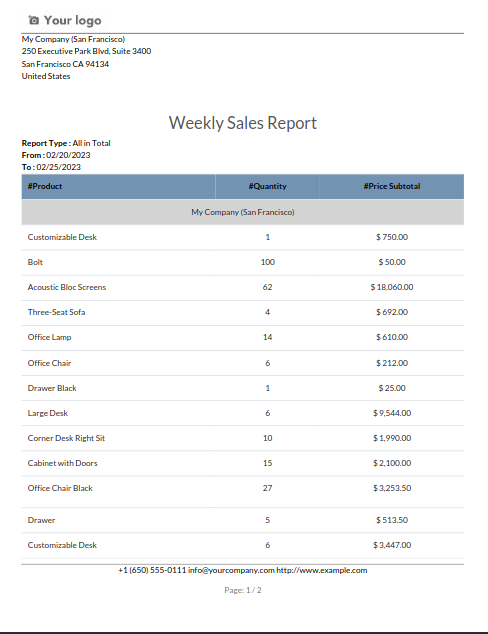Click the Page: 1 / 2 indicator

coord(243,590)
